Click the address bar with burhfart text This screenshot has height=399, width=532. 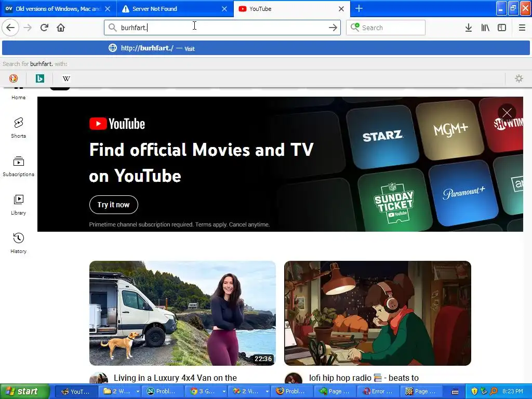[x=222, y=28]
